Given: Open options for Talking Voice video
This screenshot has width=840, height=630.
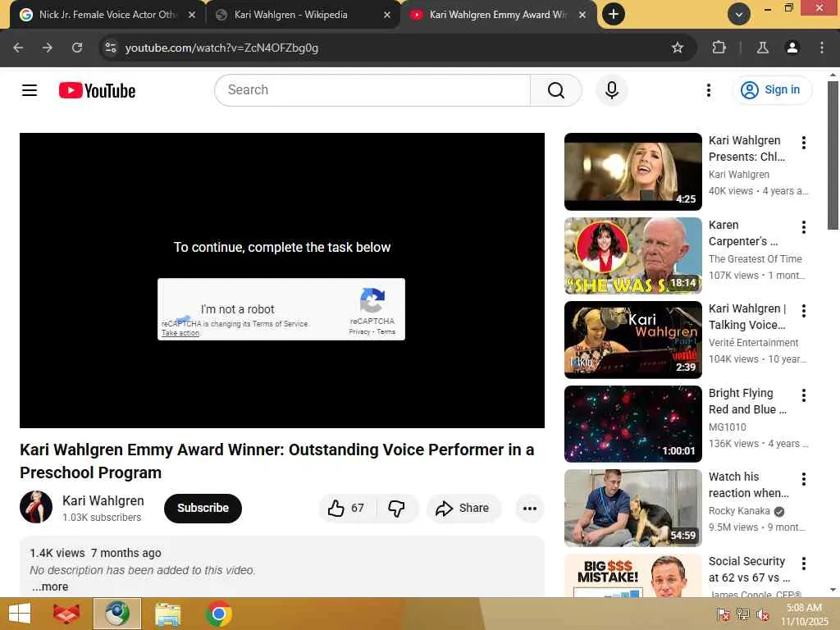Looking at the screenshot, I should point(804,311).
